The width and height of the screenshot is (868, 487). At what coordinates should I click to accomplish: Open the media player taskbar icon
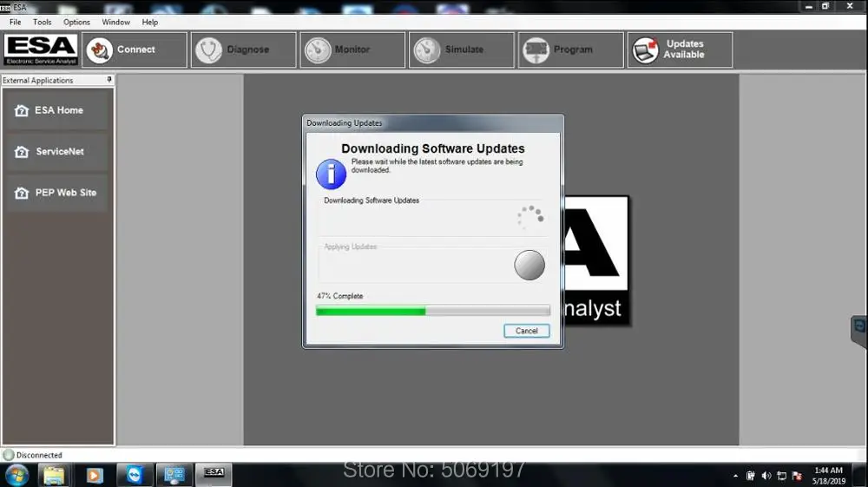94,476
